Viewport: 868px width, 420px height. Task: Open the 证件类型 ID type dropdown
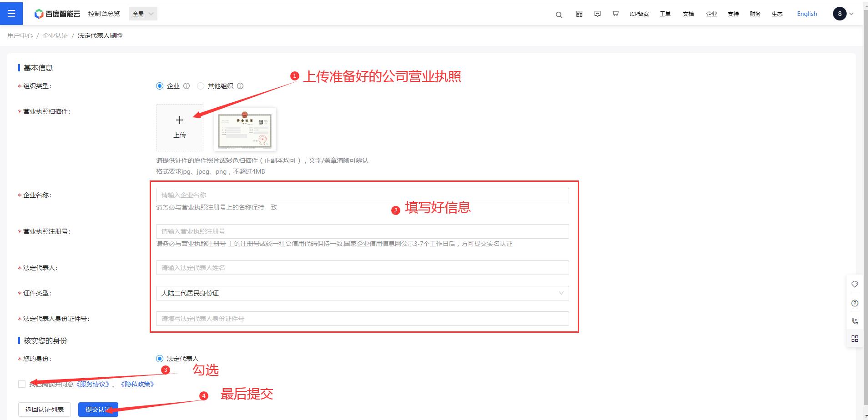[x=362, y=293]
